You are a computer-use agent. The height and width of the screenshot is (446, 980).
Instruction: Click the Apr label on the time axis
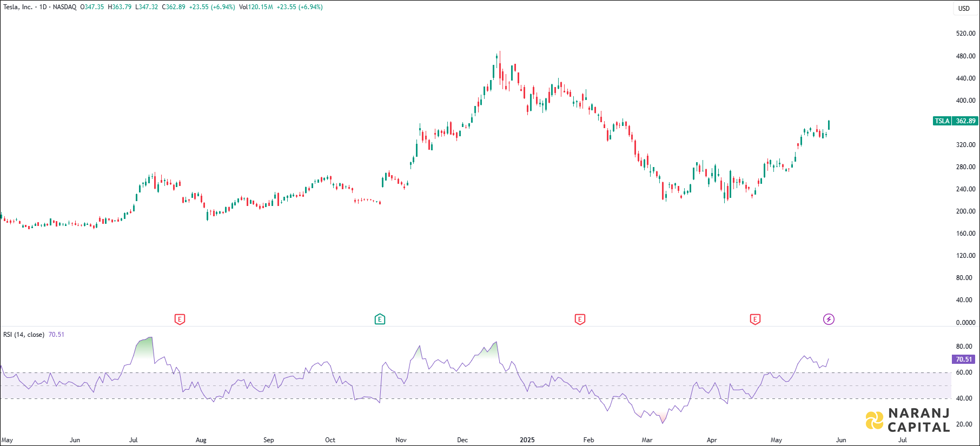click(712, 440)
